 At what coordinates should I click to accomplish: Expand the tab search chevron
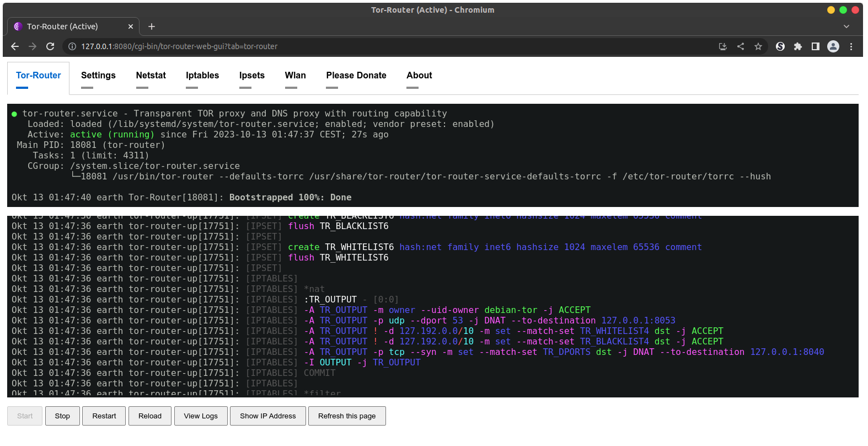[x=846, y=26]
